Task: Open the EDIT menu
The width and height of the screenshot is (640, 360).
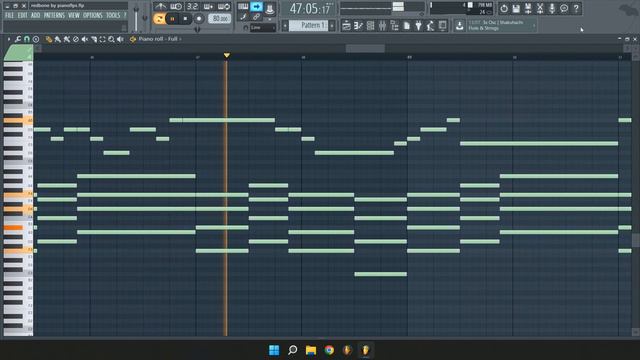Action: [x=22, y=15]
